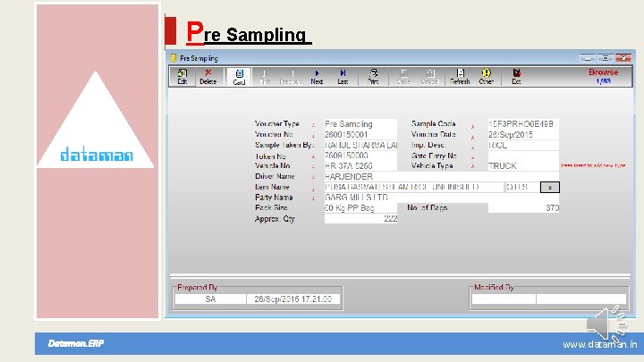Click the dataman logo

tap(96, 155)
